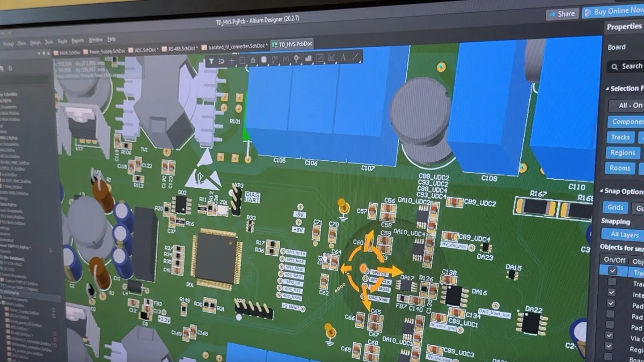Toggle the Tracks selection filter button
Screen dimensions: 644x362
[x=620, y=137]
